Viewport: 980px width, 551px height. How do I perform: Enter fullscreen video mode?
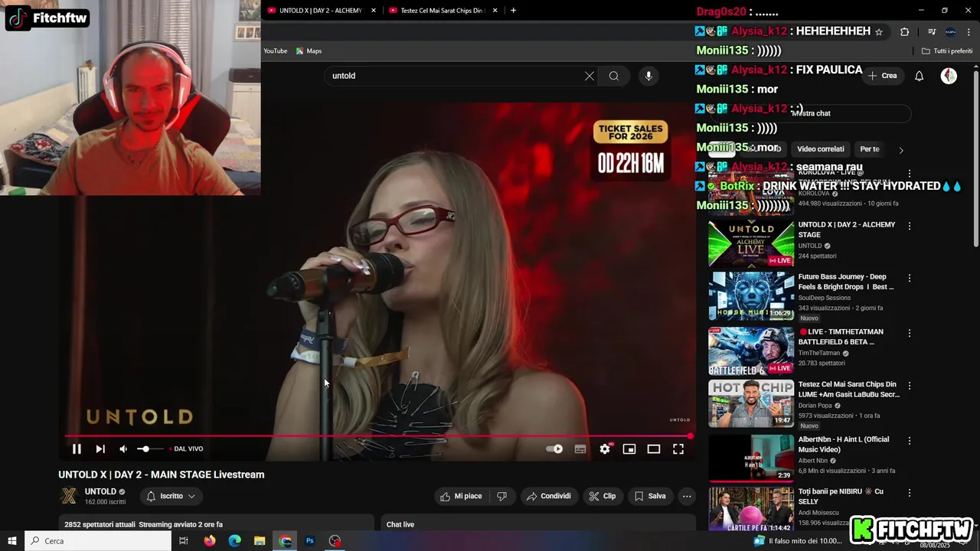point(678,449)
